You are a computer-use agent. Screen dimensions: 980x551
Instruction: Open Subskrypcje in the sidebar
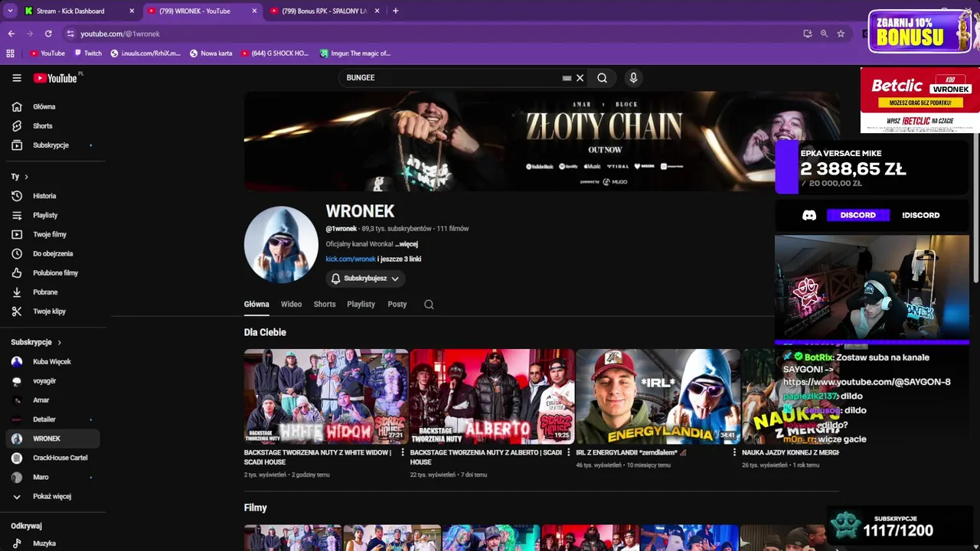coord(51,145)
